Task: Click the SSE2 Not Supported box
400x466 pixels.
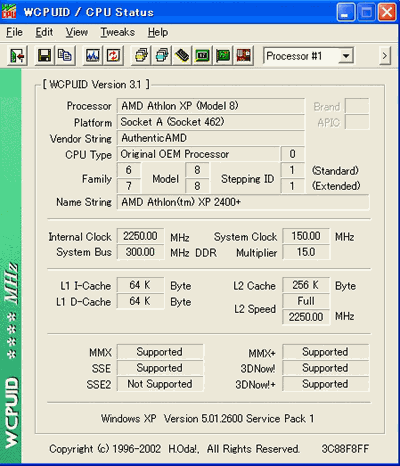Action: pos(160,384)
